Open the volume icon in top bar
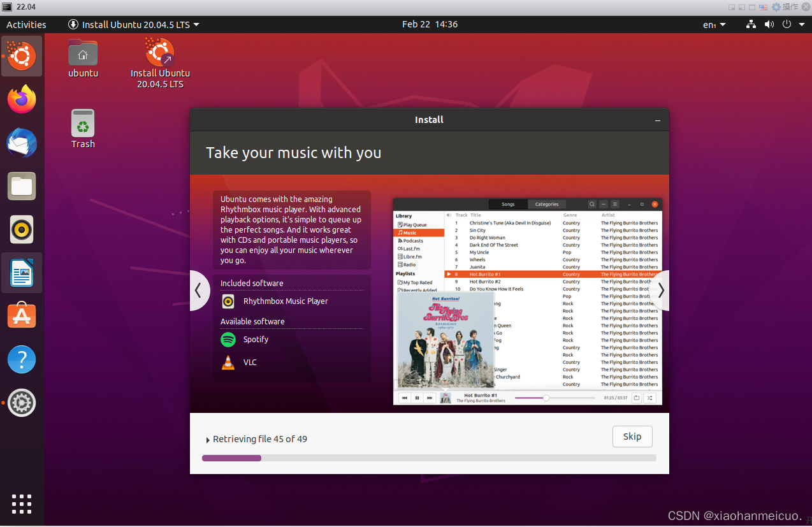The image size is (812, 527). 769,24
